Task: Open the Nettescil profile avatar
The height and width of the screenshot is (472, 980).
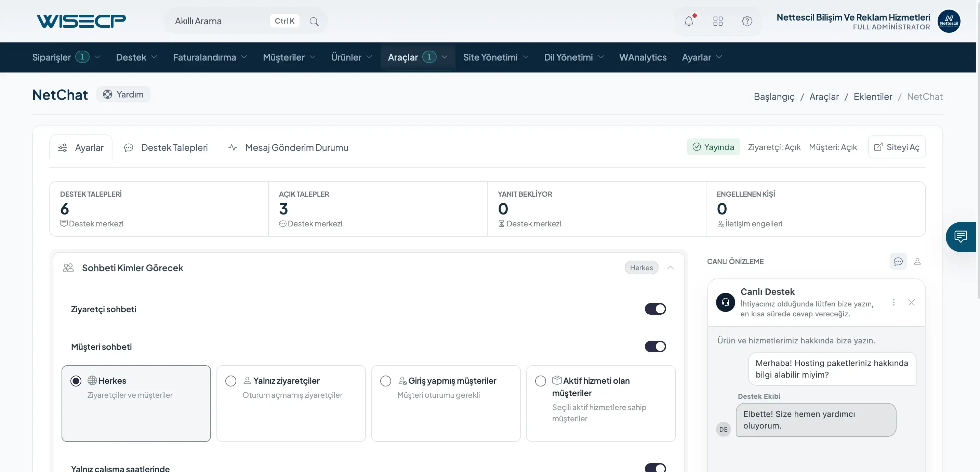Action: point(949,21)
